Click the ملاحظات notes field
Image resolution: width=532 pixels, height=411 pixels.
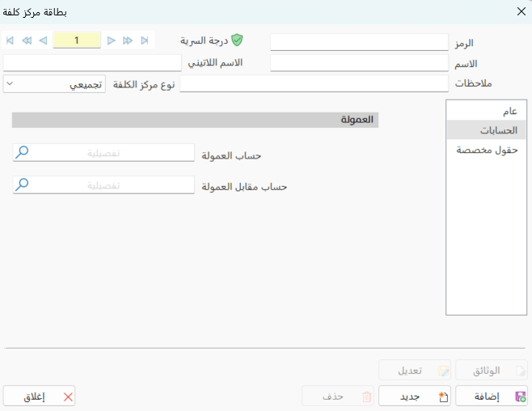pyautogui.click(x=314, y=84)
